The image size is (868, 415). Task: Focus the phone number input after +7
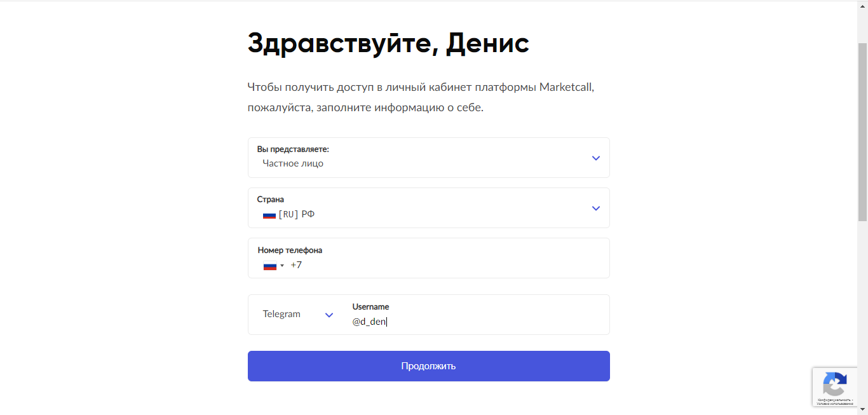click(445, 265)
